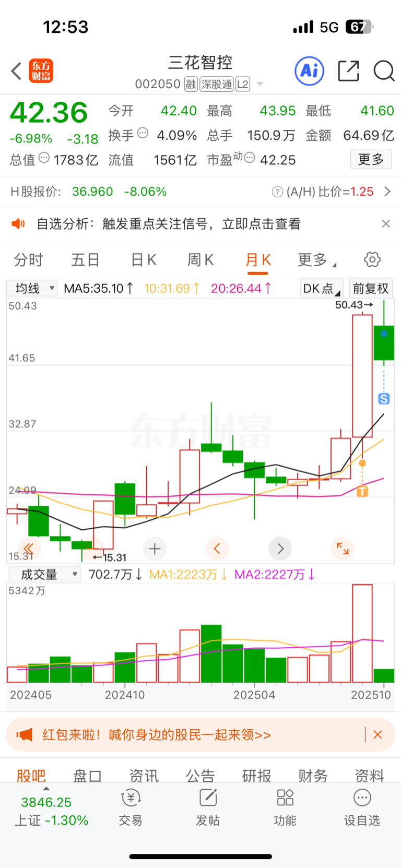Tap the fullscreen expand chart icon

click(343, 549)
